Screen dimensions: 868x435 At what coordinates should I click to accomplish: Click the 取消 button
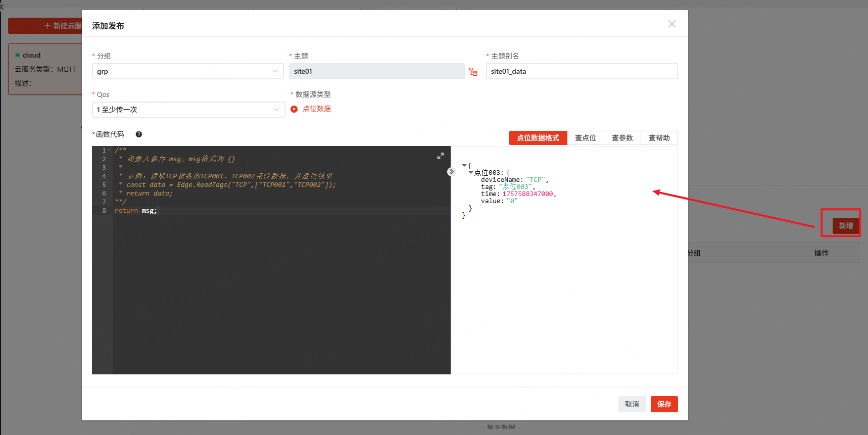[632, 404]
